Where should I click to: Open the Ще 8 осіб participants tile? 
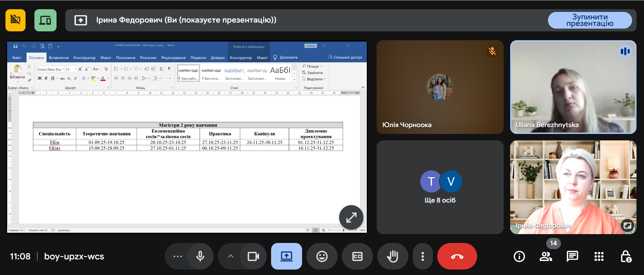[440, 187]
